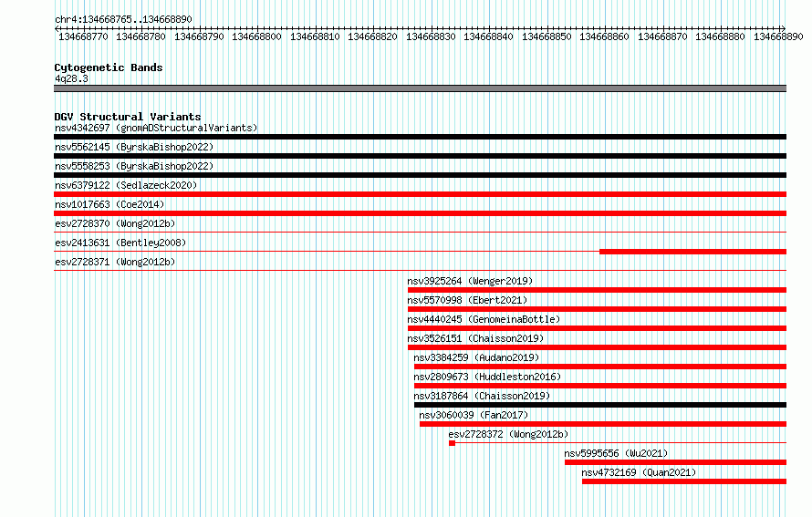Click the small red square of esv2728372
Viewport: 812px width, 517px height.
point(453,443)
